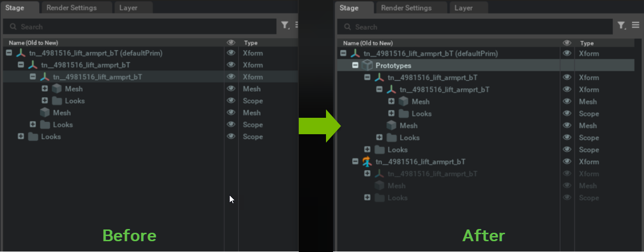Click the Prototypes cube icon
Image resolution: width=644 pixels, height=252 pixels.
point(367,66)
